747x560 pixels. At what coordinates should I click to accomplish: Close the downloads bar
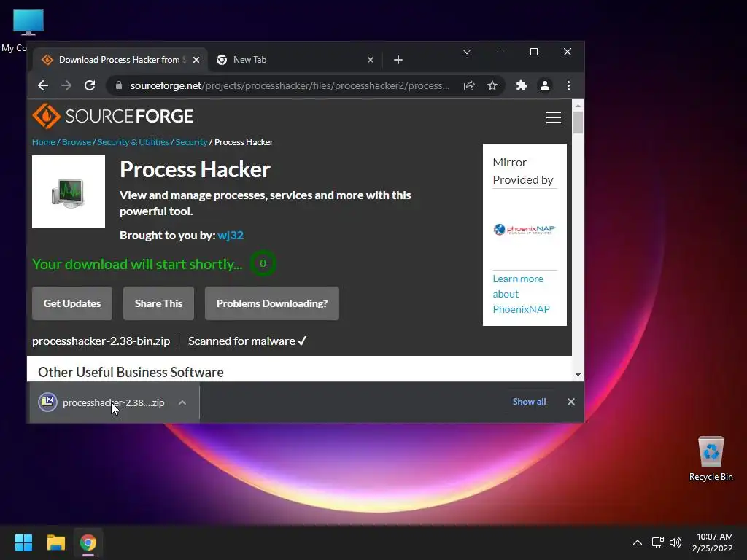[570, 402]
